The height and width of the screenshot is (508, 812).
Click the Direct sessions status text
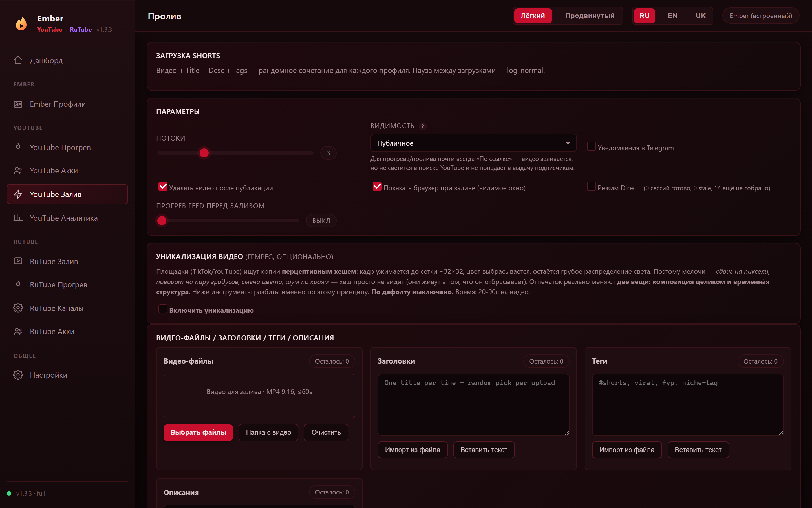tap(707, 188)
